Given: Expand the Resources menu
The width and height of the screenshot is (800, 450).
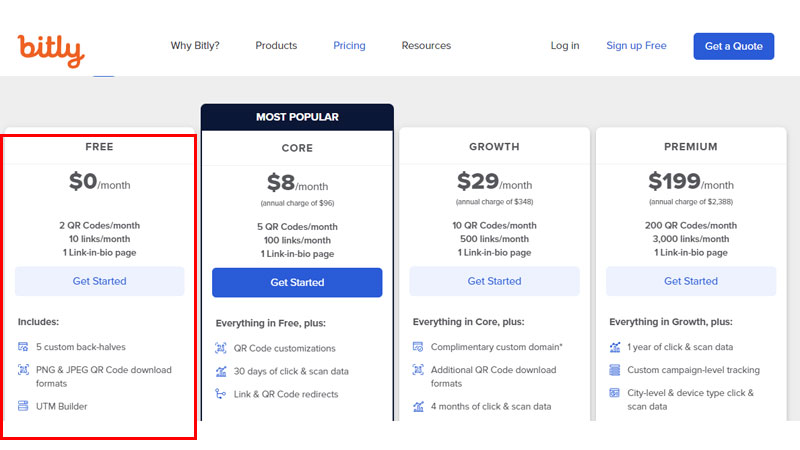Looking at the screenshot, I should point(426,46).
